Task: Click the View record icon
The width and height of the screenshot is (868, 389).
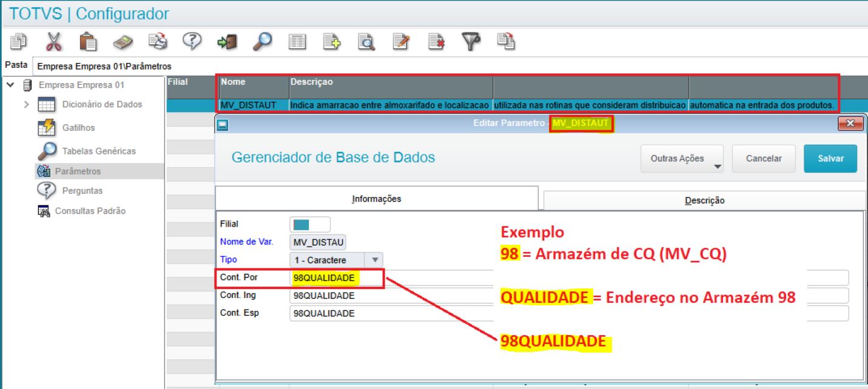Action: [366, 42]
